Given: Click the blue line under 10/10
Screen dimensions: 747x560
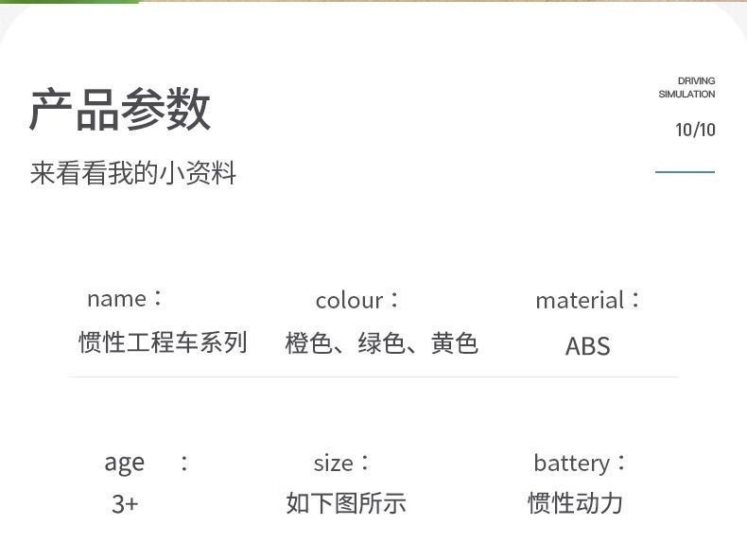Looking at the screenshot, I should click(685, 172).
